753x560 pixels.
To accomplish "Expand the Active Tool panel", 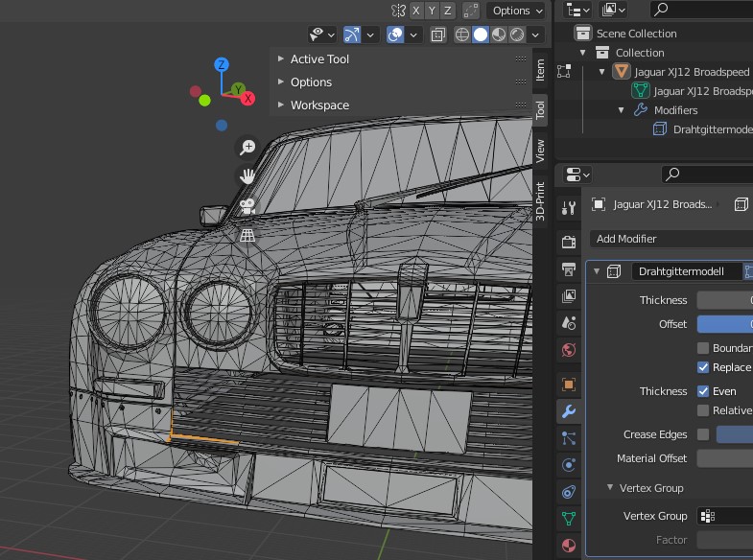I will (x=319, y=58).
